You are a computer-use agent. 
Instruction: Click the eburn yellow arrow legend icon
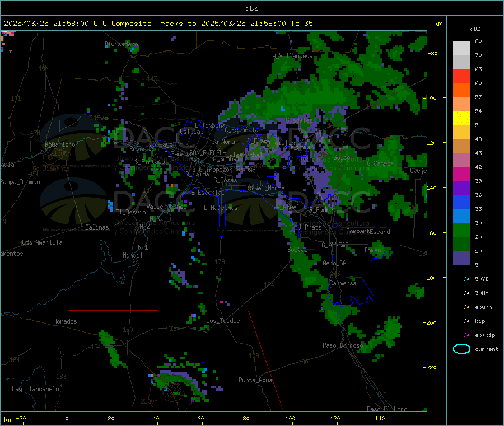(461, 307)
